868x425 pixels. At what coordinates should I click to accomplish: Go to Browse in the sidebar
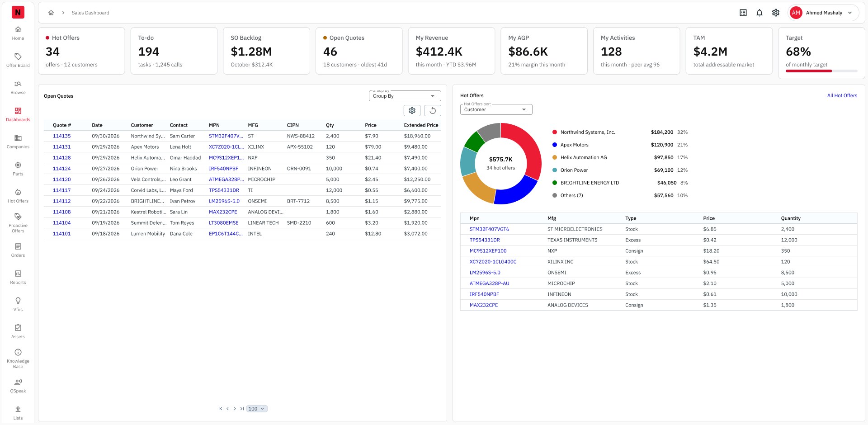[18, 88]
